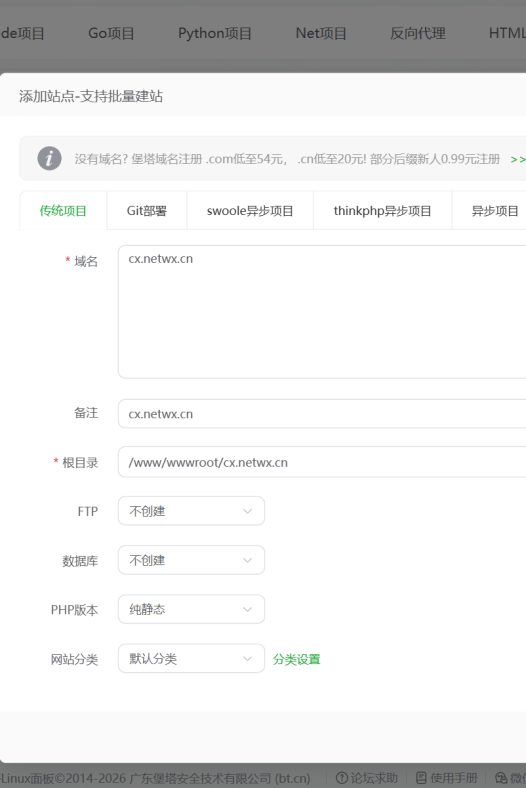This screenshot has width=526, height=788.
Task: Click the domain registration promo text
Action: (287, 159)
